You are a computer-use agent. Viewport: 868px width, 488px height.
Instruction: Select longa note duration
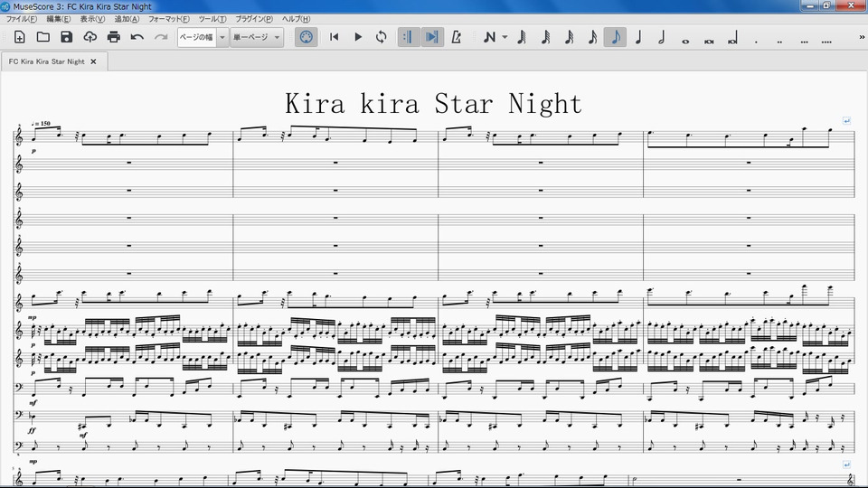coord(732,38)
